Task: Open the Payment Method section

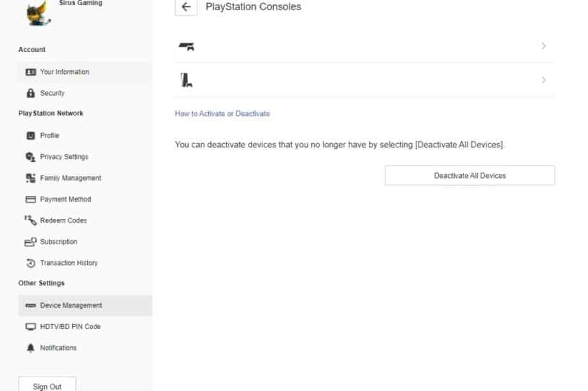Action: [x=85, y=199]
